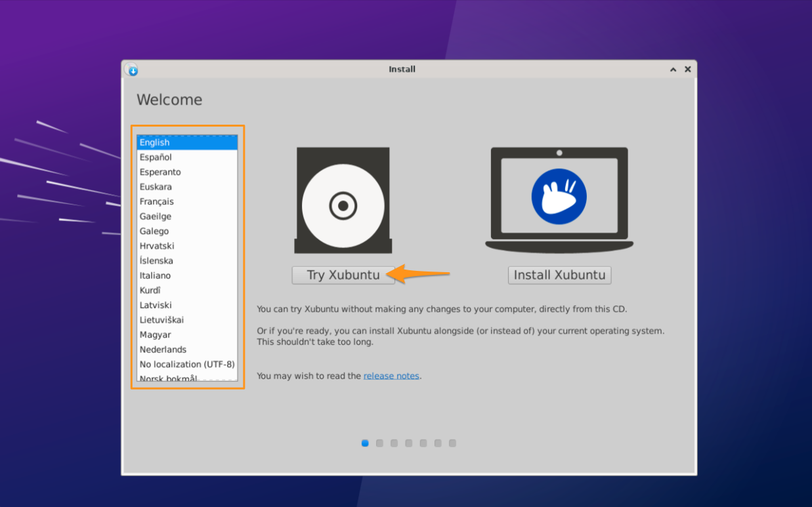
Task: Select Español in the language list
Action: pos(156,157)
